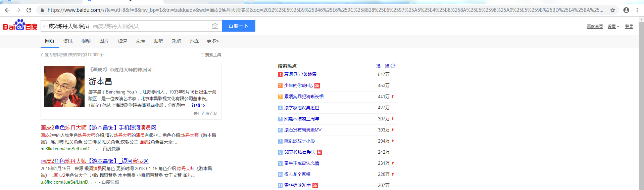Open the 更多» menu
This screenshot has width=644, height=190.
click(x=212, y=41)
